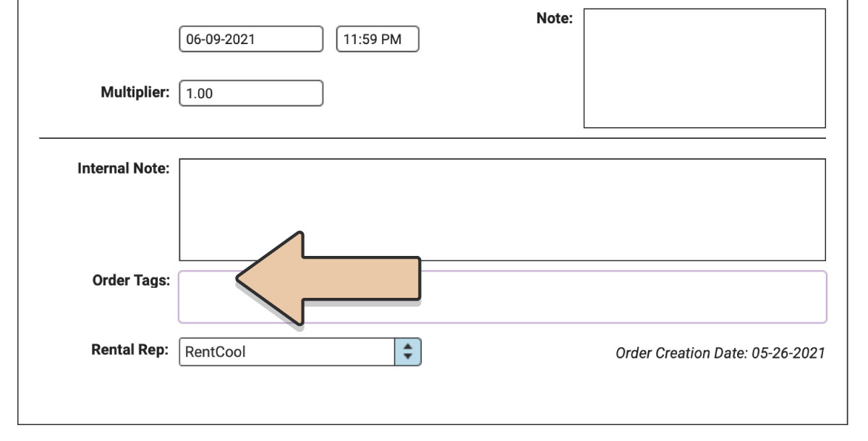Screen dimensions: 868x441
Task: Open the Rental Rep up-down arrows icon
Action: click(x=408, y=352)
